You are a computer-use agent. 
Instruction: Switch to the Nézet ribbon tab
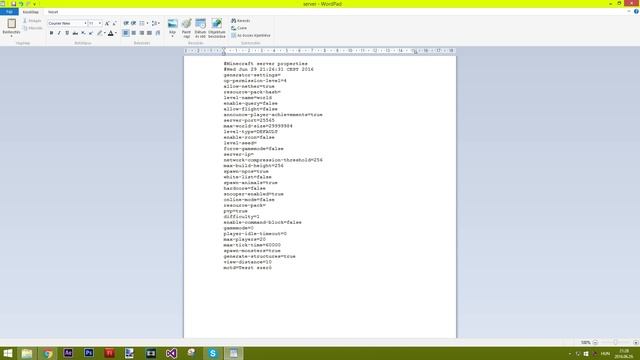(x=53, y=12)
